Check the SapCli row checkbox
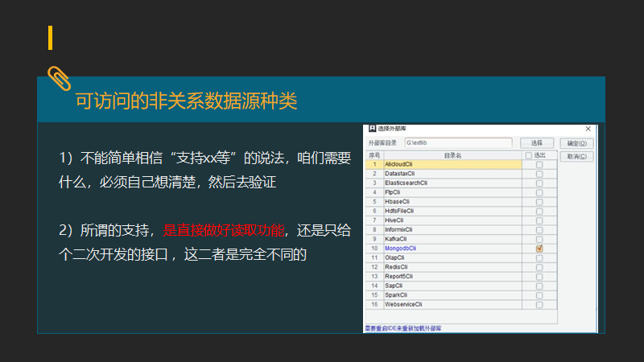Image resolution: width=644 pixels, height=362 pixels. pos(539,286)
